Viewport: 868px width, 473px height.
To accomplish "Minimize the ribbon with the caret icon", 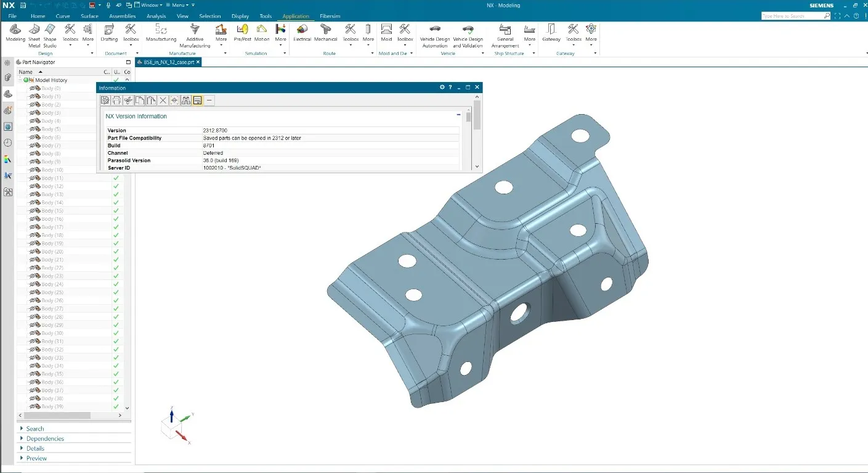I will [x=848, y=15].
